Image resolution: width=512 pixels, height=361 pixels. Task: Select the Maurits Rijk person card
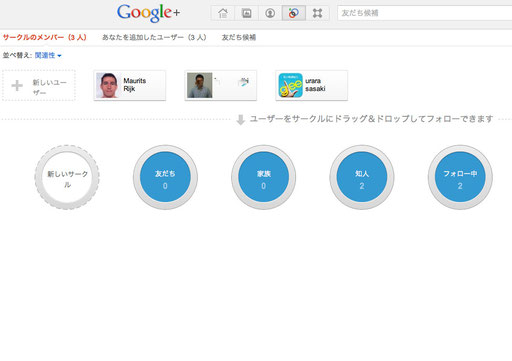(130, 85)
